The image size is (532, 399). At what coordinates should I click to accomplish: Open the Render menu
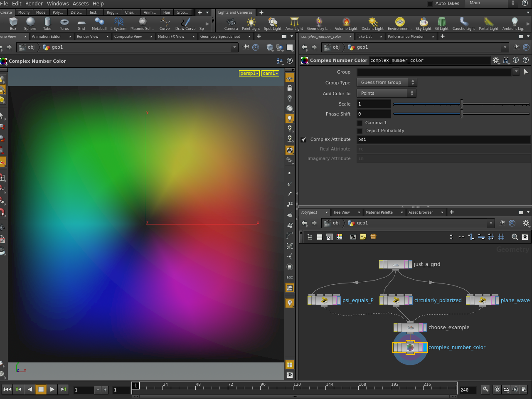[x=34, y=4]
